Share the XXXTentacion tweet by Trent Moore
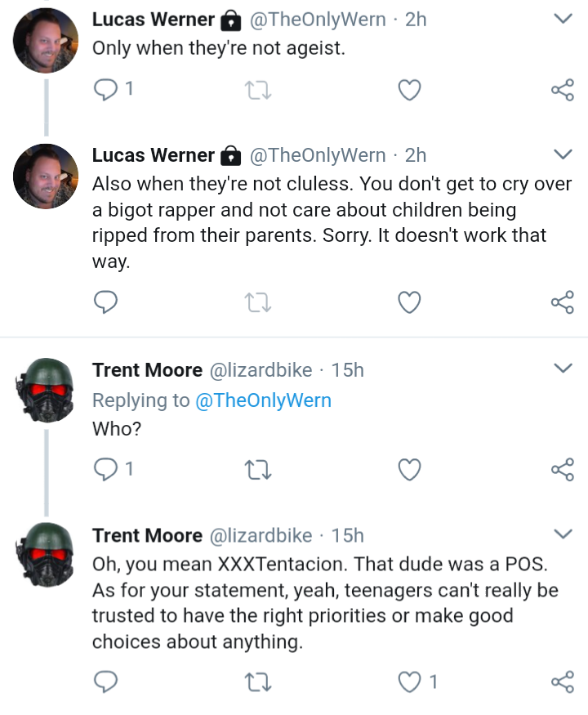 (x=563, y=682)
